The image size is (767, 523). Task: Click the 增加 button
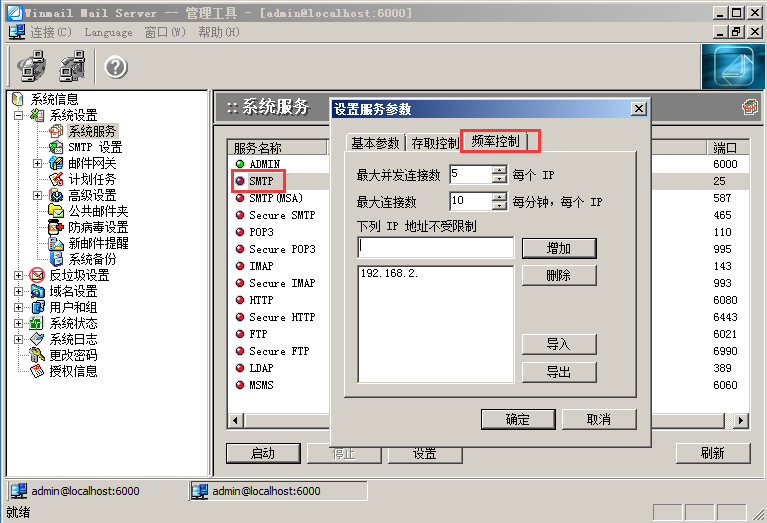click(559, 249)
